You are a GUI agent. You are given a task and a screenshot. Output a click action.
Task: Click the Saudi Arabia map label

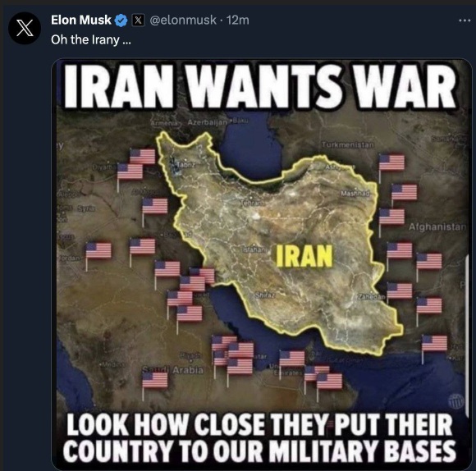(x=173, y=370)
